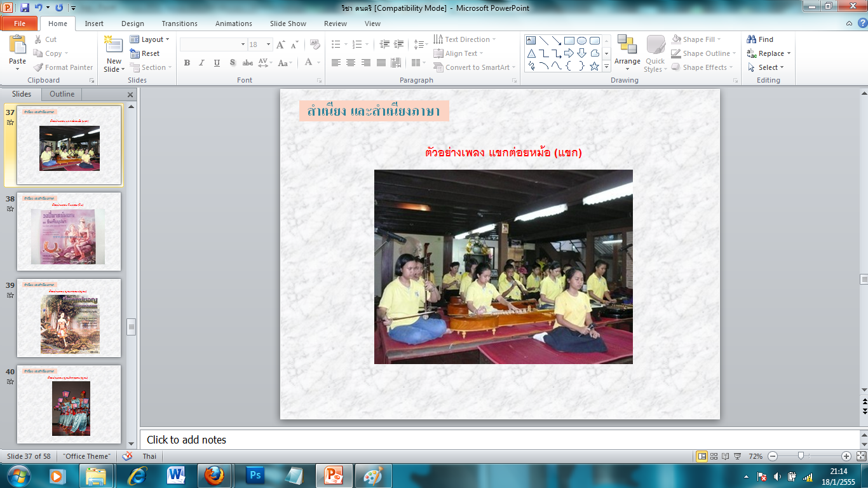
Task: Open the Replace dropdown arrow
Action: click(x=789, y=53)
